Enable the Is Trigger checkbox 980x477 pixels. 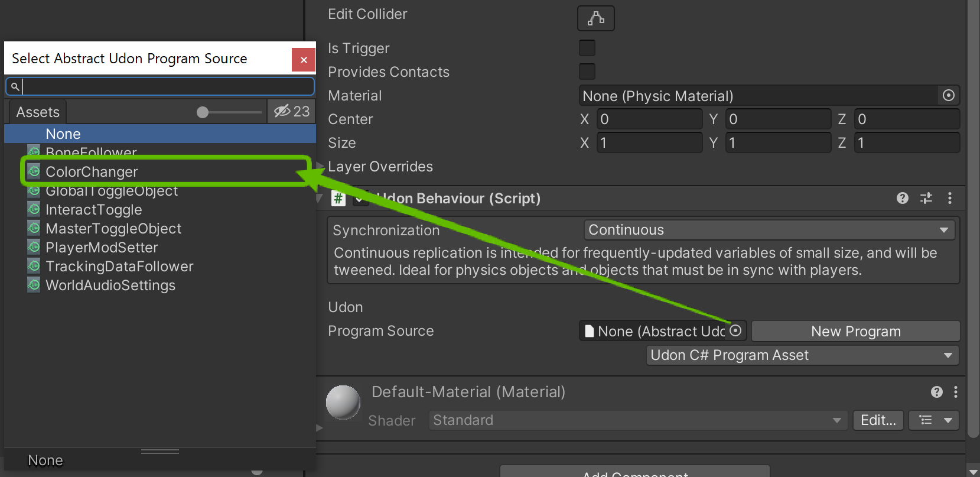coord(587,48)
